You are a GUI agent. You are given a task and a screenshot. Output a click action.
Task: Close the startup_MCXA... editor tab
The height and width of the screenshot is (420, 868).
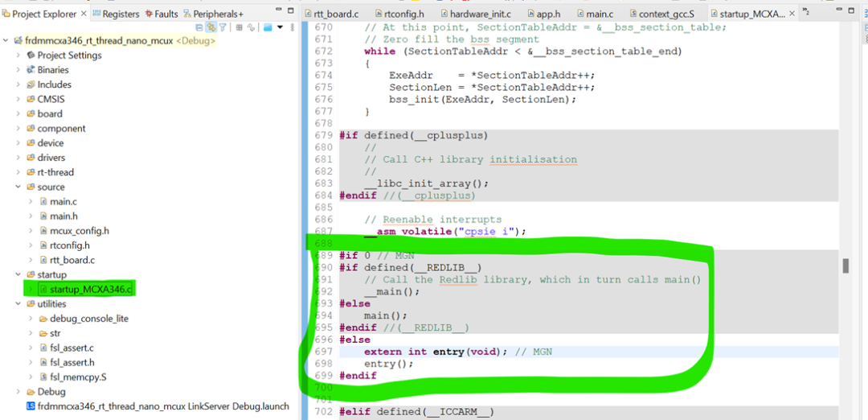click(x=791, y=14)
